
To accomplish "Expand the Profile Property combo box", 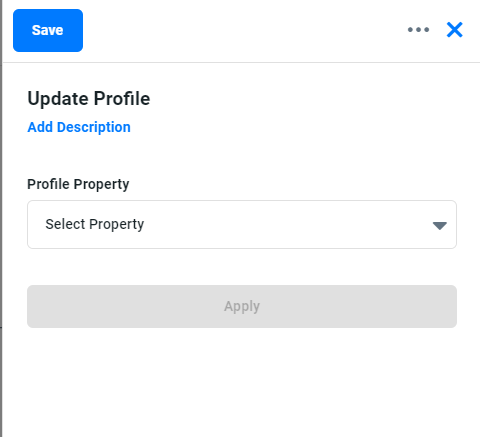I will 242,224.
